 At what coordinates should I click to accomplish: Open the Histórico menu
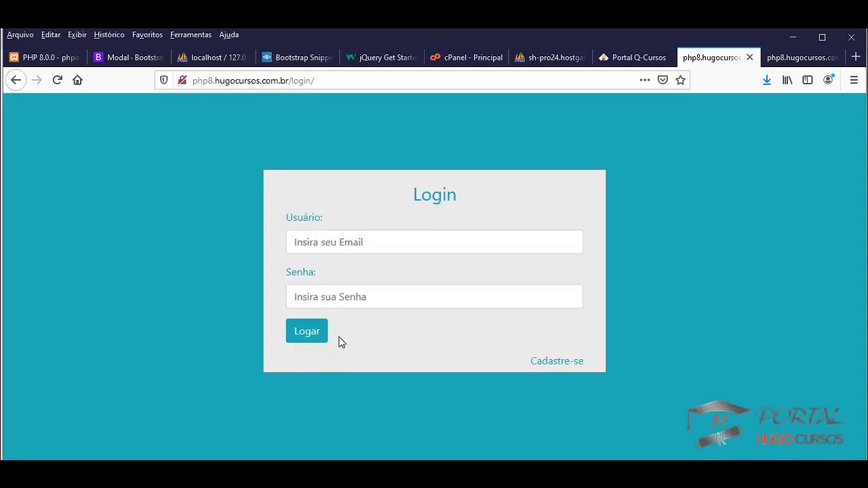point(109,35)
